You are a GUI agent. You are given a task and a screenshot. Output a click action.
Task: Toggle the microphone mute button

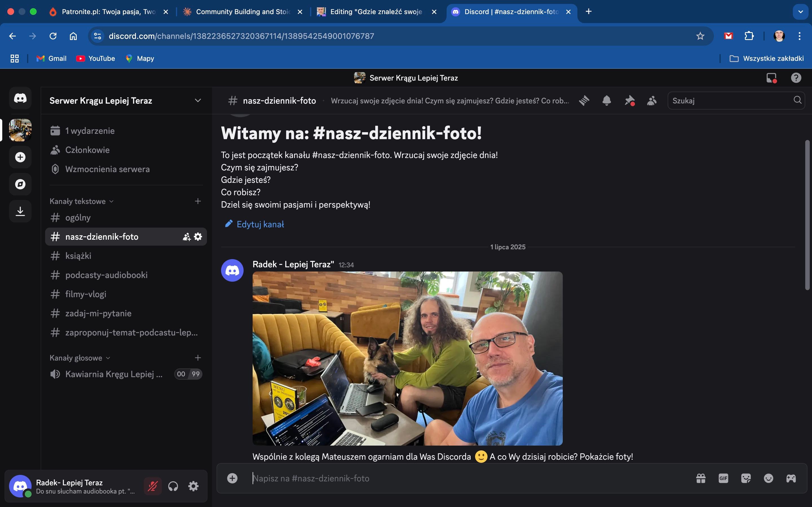152,486
